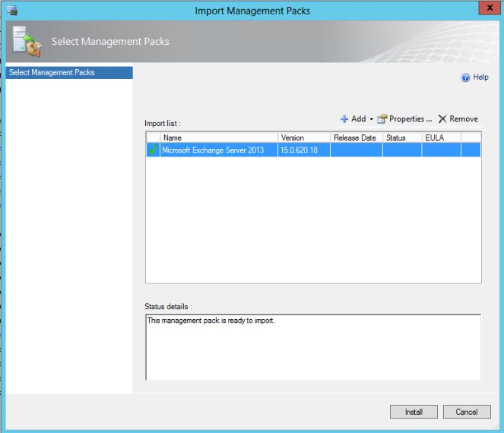The image size is (504, 433).
Task: Sort list by Version column header
Action: coord(304,137)
